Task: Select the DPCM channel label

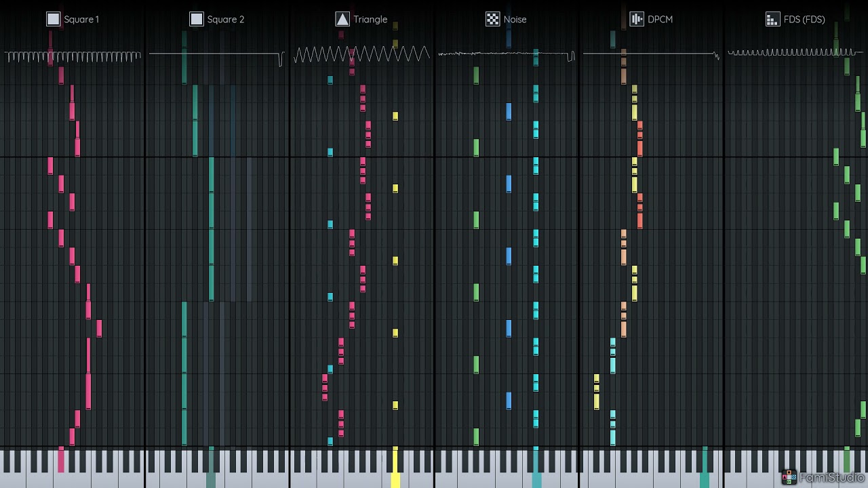Action: tap(660, 19)
